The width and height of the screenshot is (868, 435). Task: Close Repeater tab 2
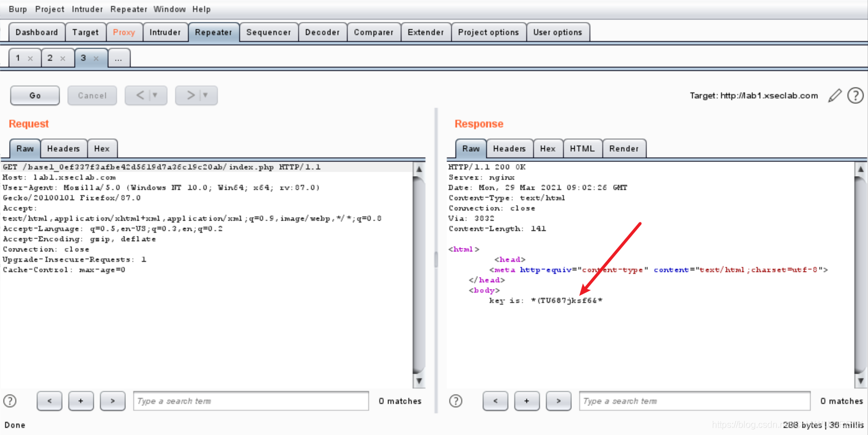pos(63,58)
